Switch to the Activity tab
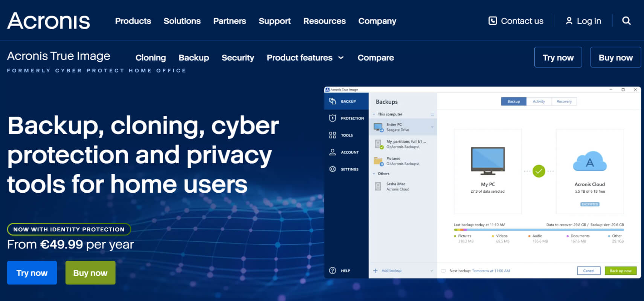 point(539,101)
